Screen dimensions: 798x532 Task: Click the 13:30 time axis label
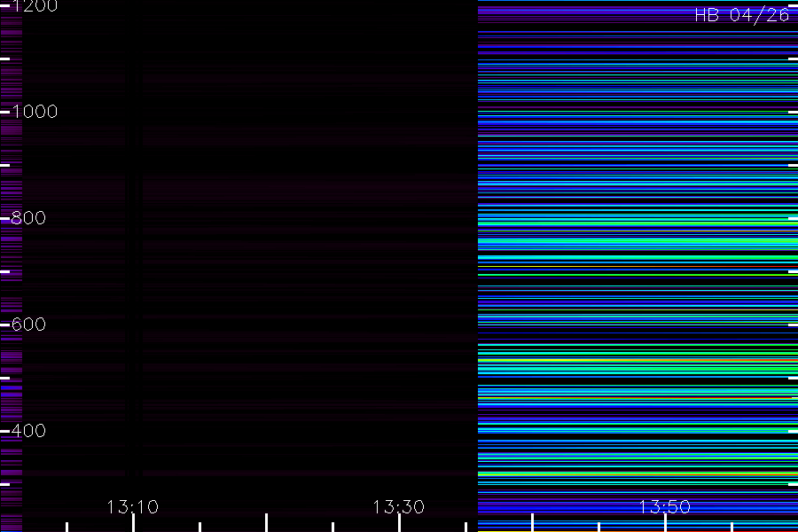click(x=398, y=507)
